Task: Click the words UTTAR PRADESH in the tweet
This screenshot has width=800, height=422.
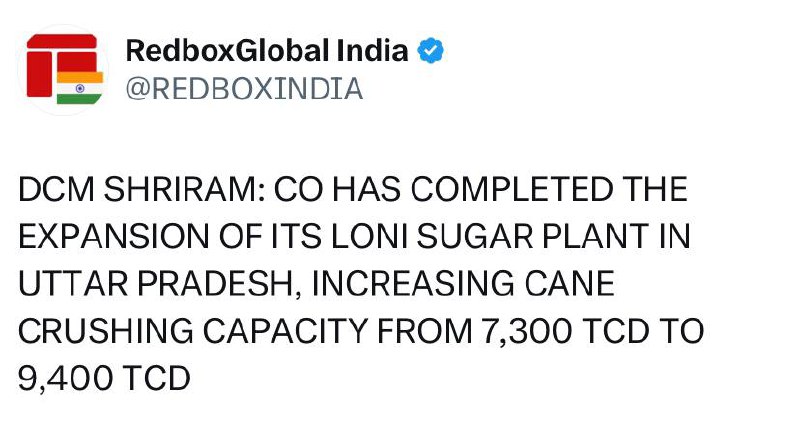Action: (156, 284)
